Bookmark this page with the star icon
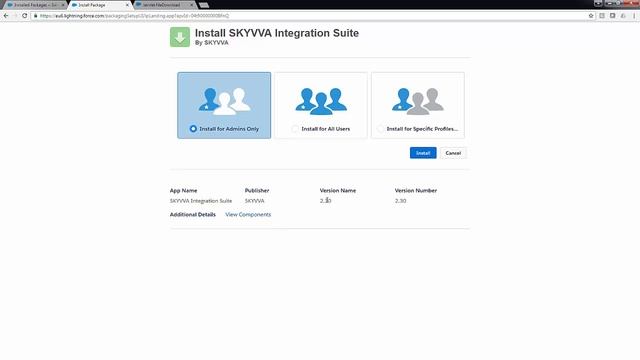Image resolution: width=640 pixels, height=360 pixels. click(591, 16)
